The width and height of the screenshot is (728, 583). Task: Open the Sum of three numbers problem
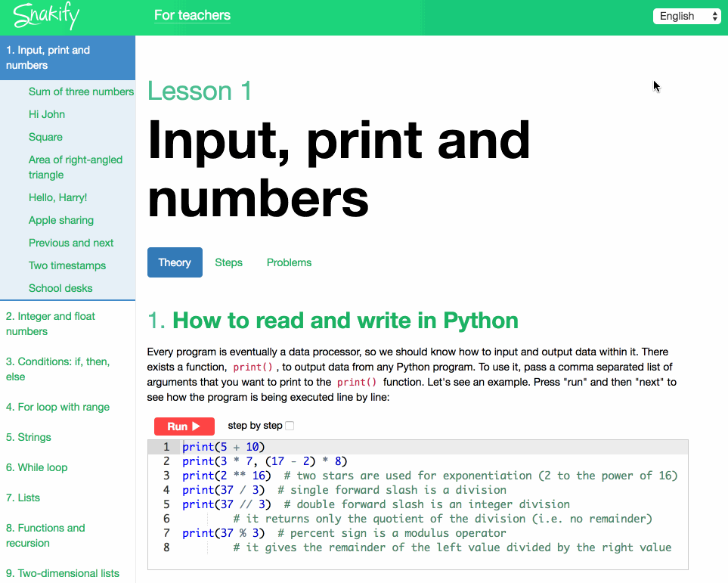pyautogui.click(x=81, y=91)
